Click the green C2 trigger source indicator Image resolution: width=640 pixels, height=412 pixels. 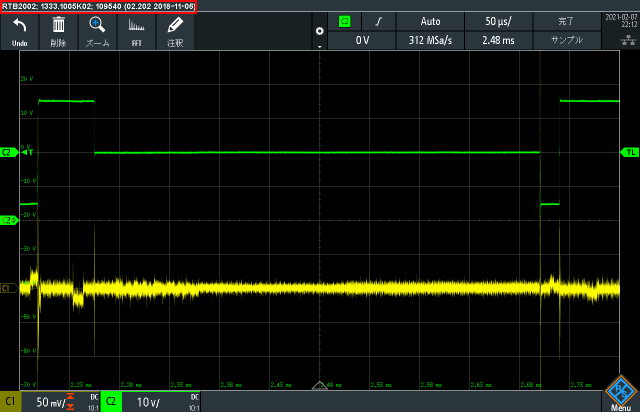(345, 21)
